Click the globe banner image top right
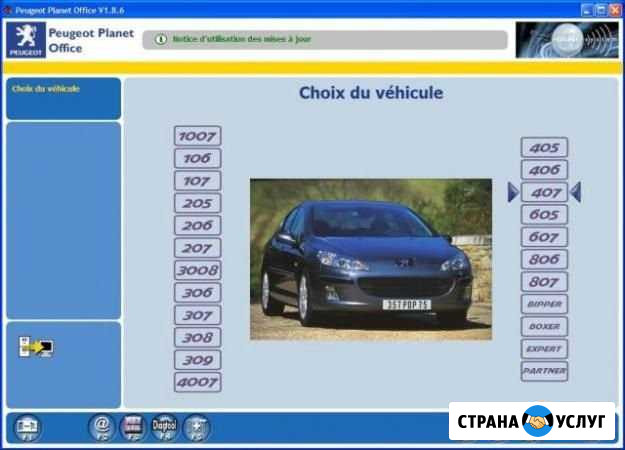The width and height of the screenshot is (625, 450). pos(567,40)
